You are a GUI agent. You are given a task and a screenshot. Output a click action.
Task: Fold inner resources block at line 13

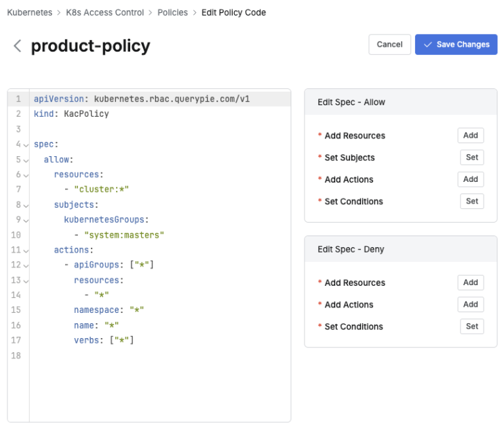tap(26, 281)
